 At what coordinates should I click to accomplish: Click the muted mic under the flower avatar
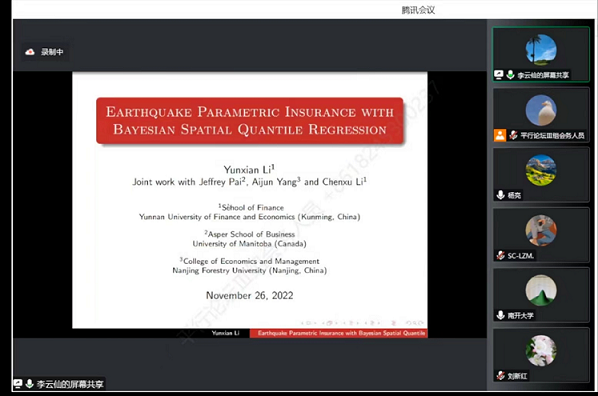(500, 375)
